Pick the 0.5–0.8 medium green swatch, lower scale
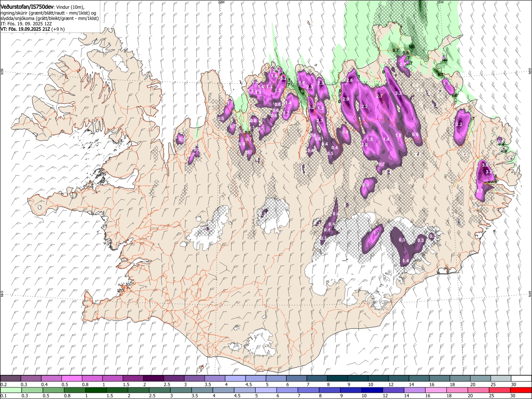The width and height of the screenshot is (532, 399). [54, 390]
